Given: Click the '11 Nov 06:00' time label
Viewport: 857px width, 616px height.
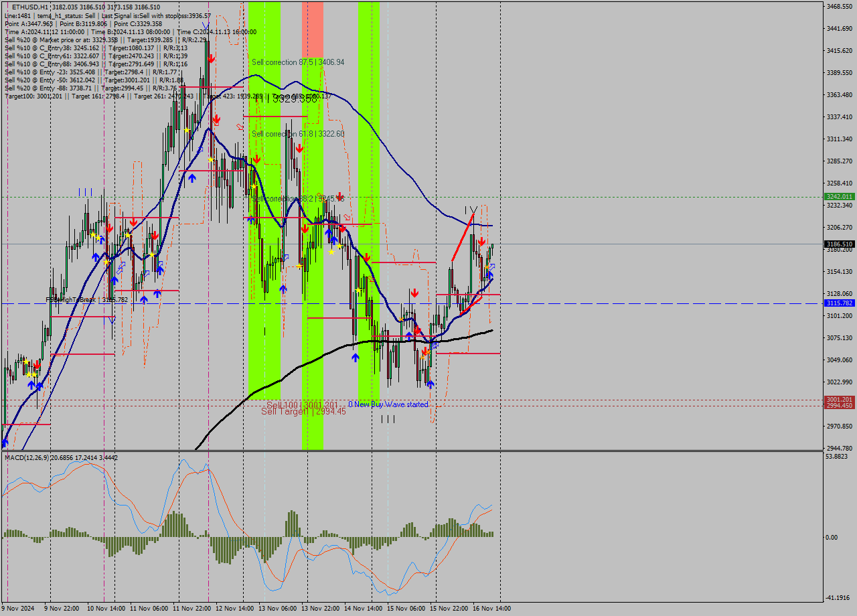Looking at the screenshot, I should click(149, 609).
